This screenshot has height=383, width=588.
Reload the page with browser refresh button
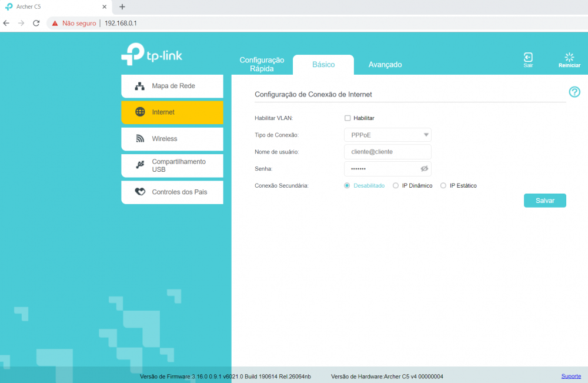coord(36,23)
